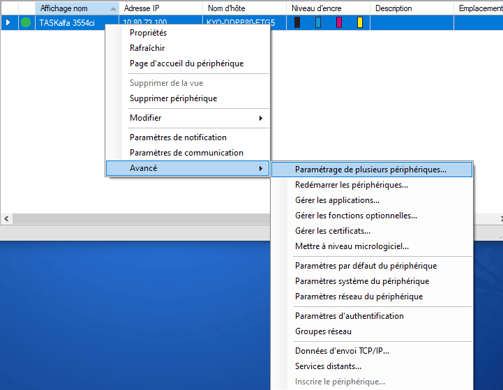
Task: Open Paramètres d'authentification
Action: pos(372,316)
